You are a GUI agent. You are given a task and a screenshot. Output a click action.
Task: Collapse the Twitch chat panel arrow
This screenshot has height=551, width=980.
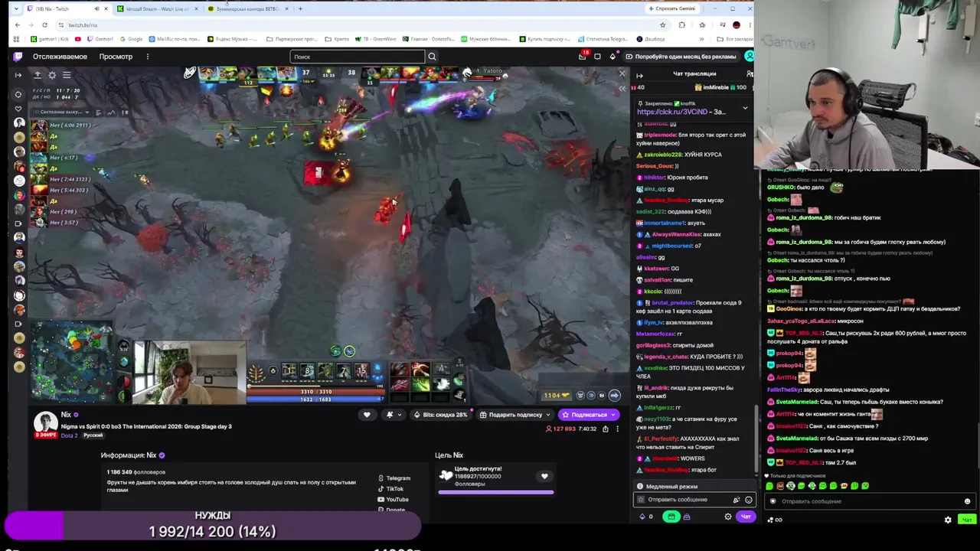click(639, 75)
